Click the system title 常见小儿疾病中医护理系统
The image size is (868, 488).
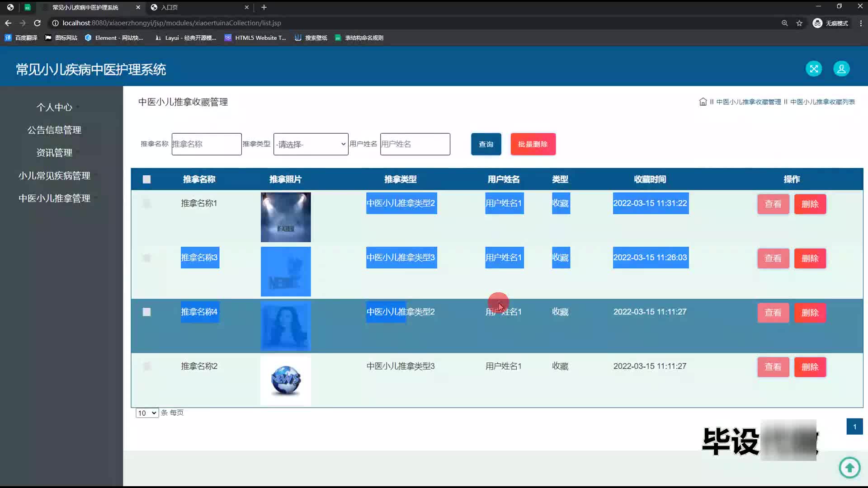pyautogui.click(x=91, y=70)
